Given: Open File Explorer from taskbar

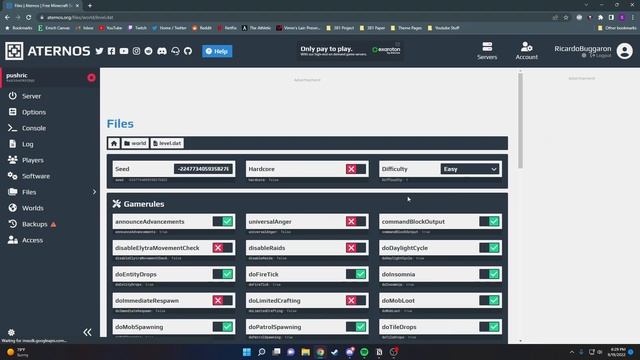Looking at the screenshot, I should (x=305, y=352).
